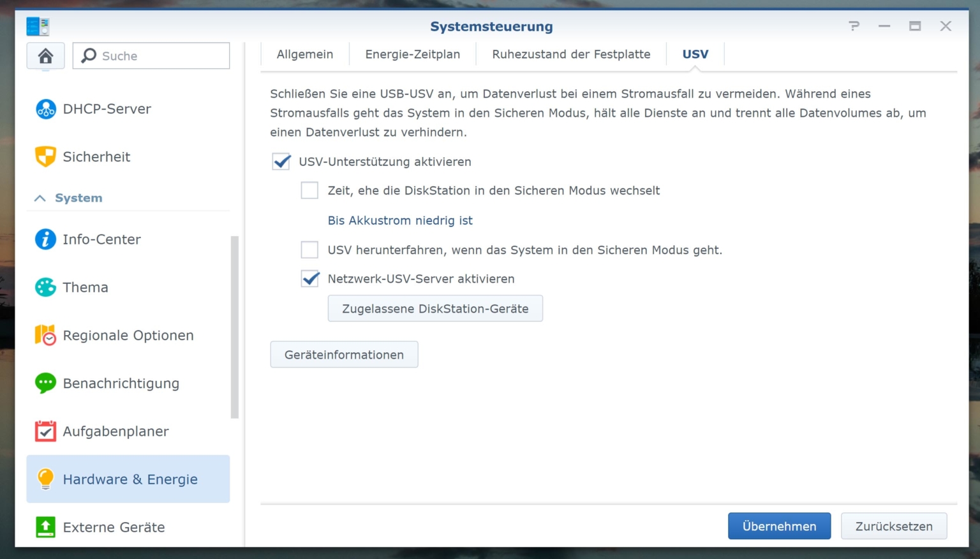The image size is (980, 559).
Task: Open the Ruhezustand der Festplatte tab
Action: [x=571, y=54]
